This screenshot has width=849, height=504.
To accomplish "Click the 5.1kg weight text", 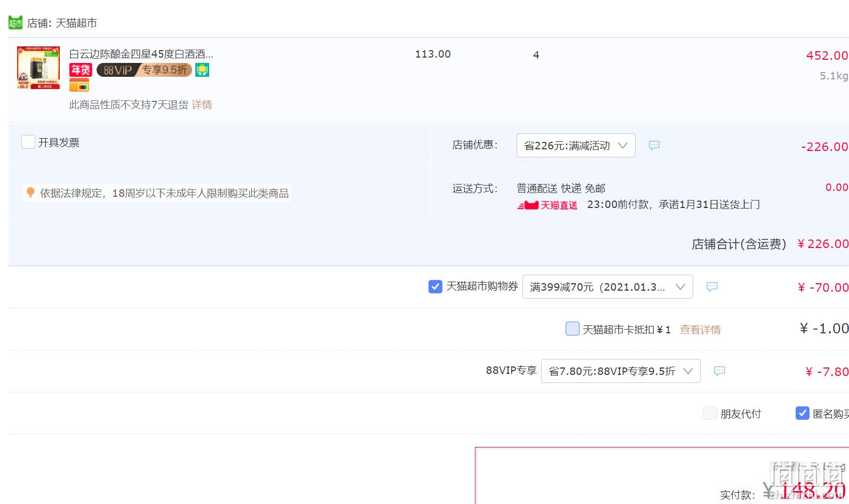I will (834, 76).
